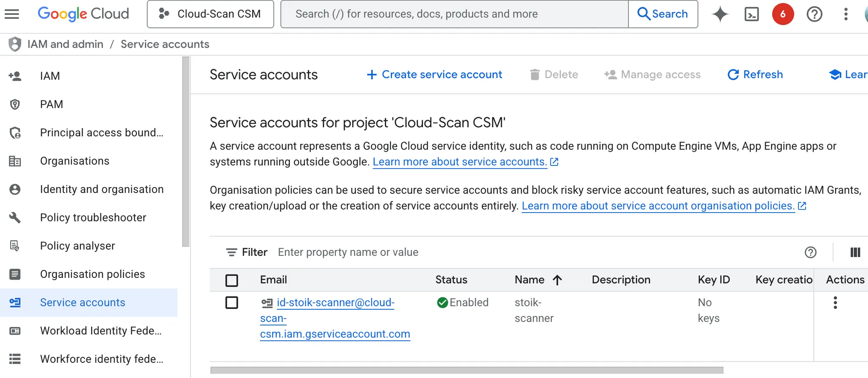The image size is (868, 378).
Task: Click the PAM shield icon
Action: 15,104
